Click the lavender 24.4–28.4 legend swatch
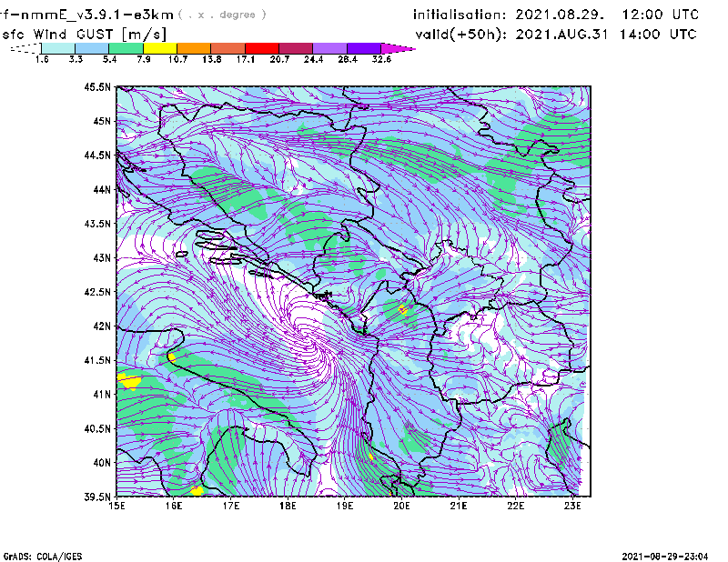Viewport: 728px width, 562px height. pos(329,48)
